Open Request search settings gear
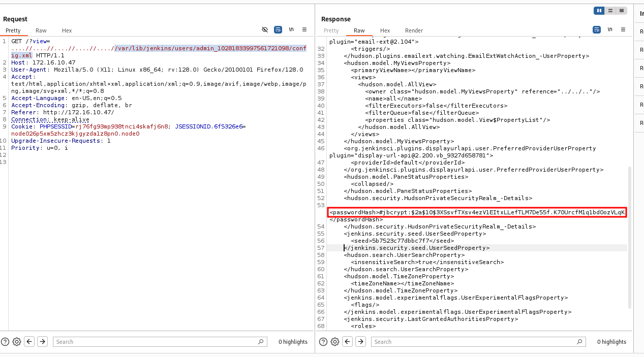Viewport: 644px width, 357px height. (17, 342)
